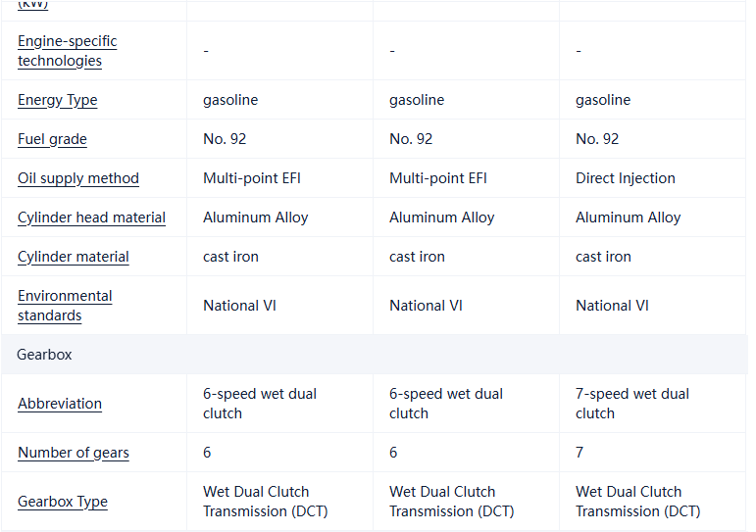Open the Abbreviation term link
Screen dimensions: 756x532
(60, 404)
